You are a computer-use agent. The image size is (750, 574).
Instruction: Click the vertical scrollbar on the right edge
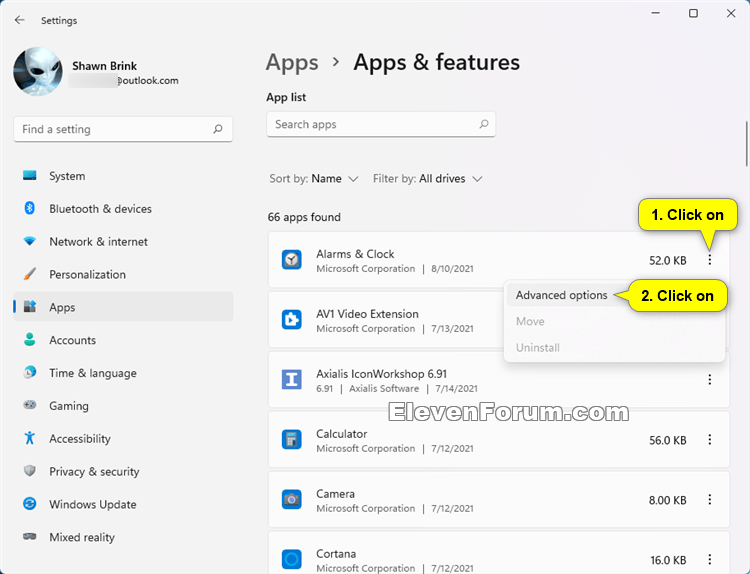tap(746, 144)
